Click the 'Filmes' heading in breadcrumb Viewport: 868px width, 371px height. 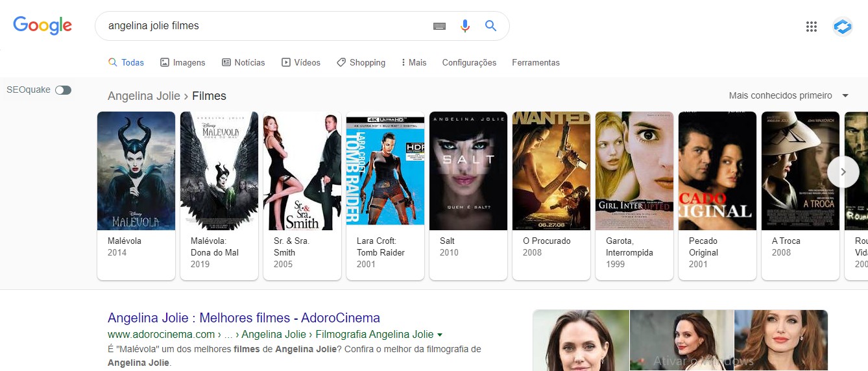pyautogui.click(x=209, y=96)
